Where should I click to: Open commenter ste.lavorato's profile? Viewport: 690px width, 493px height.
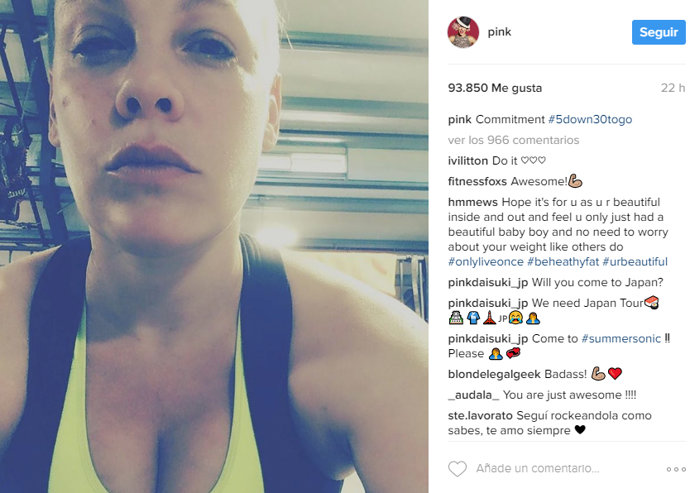coord(480,416)
